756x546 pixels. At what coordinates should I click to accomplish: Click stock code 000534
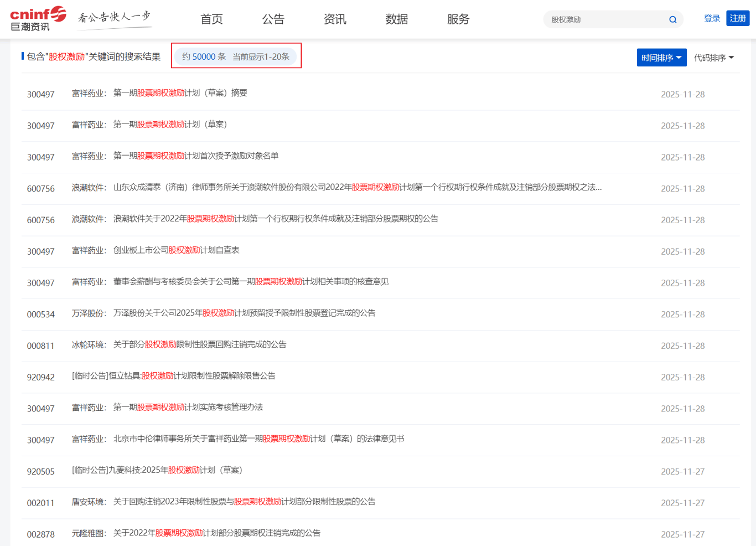41,315
